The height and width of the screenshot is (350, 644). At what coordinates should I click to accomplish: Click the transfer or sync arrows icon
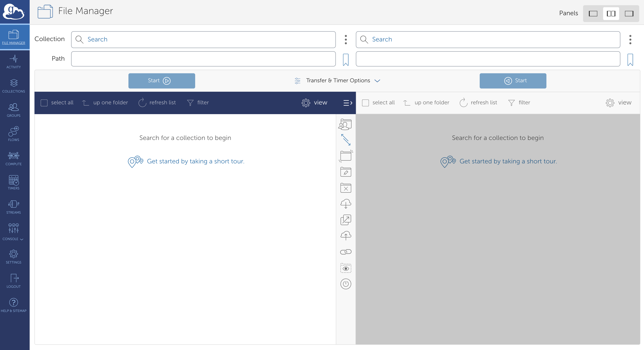click(x=345, y=140)
